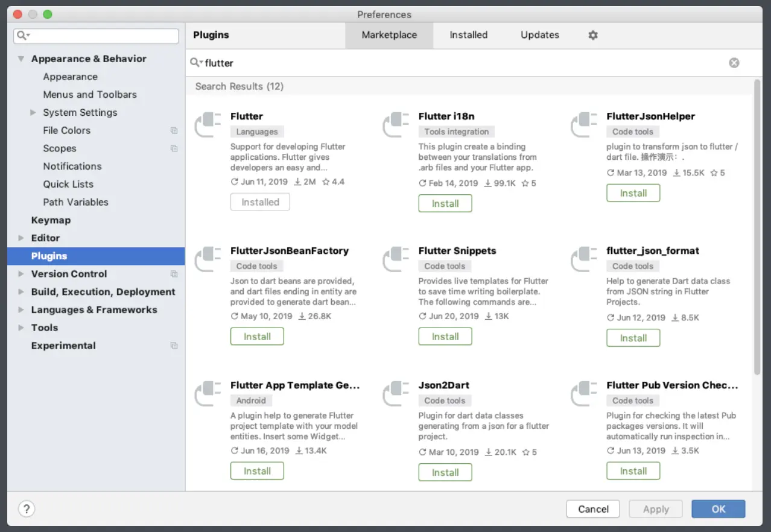Click the OK button

click(x=719, y=509)
